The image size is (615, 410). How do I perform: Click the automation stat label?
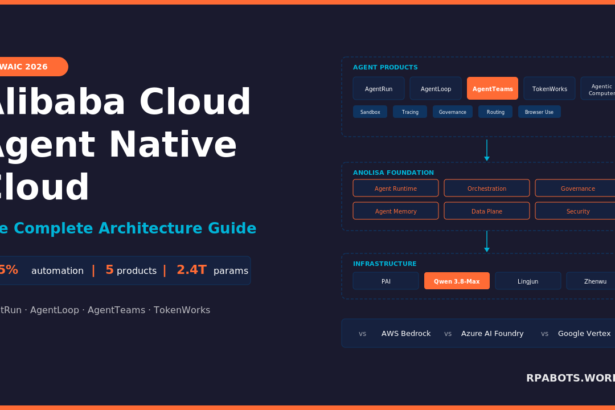point(57,271)
